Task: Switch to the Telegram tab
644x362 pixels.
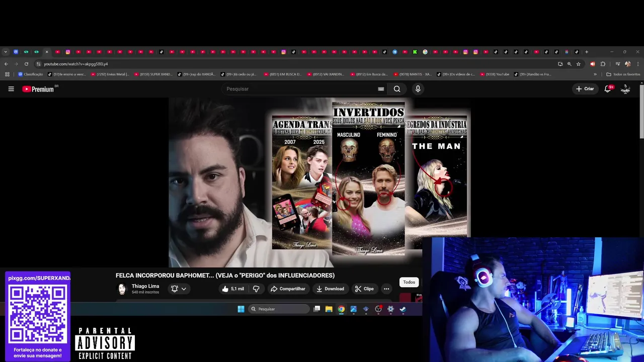Action: tap(394, 52)
